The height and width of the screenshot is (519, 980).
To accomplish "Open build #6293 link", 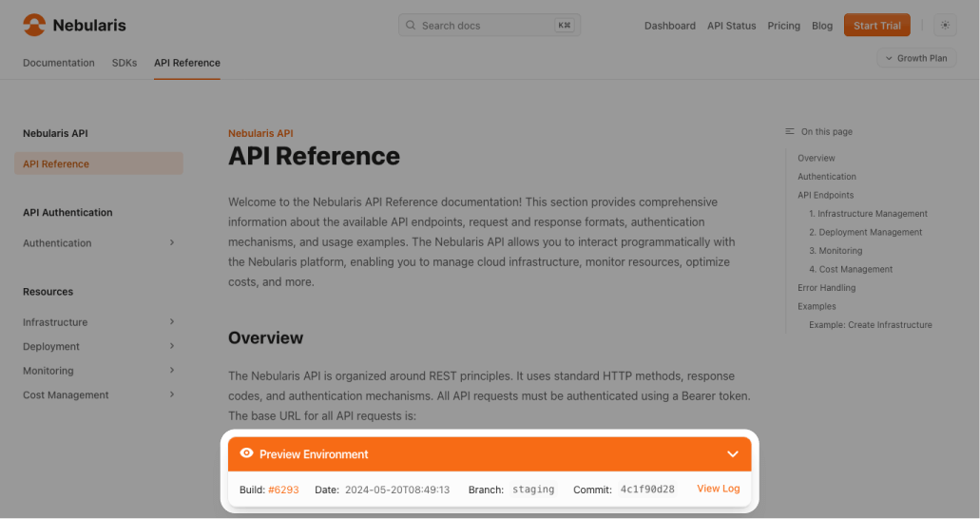I will pyautogui.click(x=283, y=490).
